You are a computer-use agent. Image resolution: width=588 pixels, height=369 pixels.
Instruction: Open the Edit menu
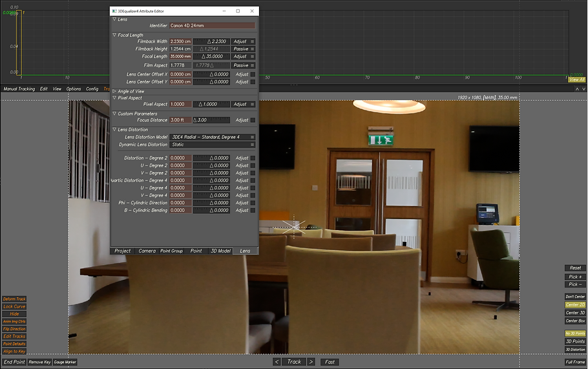point(44,89)
